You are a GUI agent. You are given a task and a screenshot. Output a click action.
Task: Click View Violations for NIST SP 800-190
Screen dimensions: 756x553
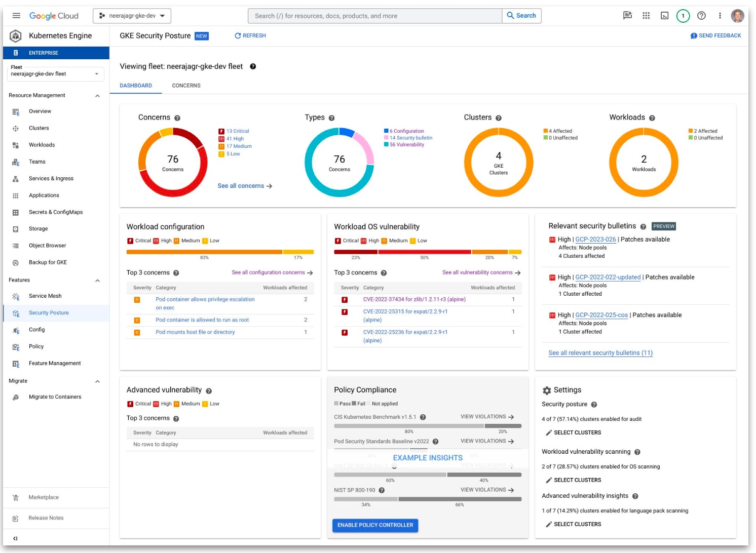pyautogui.click(x=487, y=490)
